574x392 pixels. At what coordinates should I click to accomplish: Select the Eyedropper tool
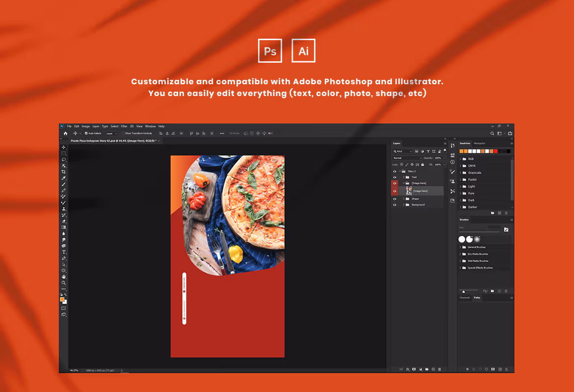tap(64, 178)
